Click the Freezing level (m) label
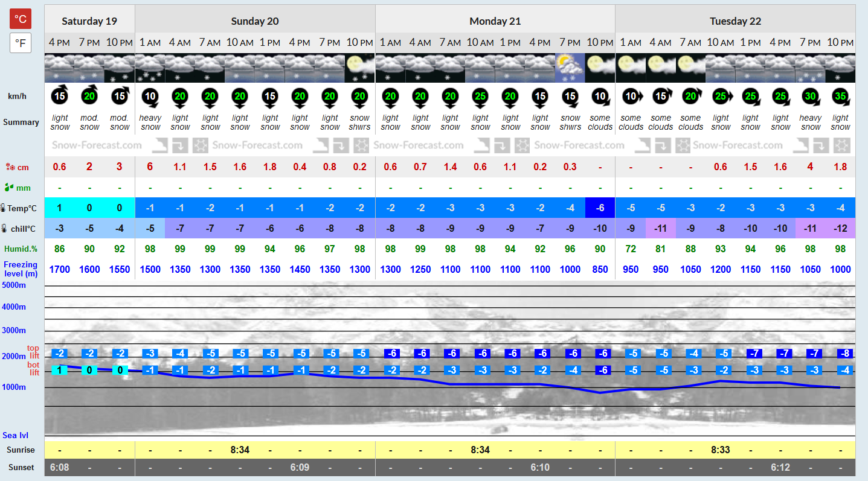868x481 pixels. [21, 269]
